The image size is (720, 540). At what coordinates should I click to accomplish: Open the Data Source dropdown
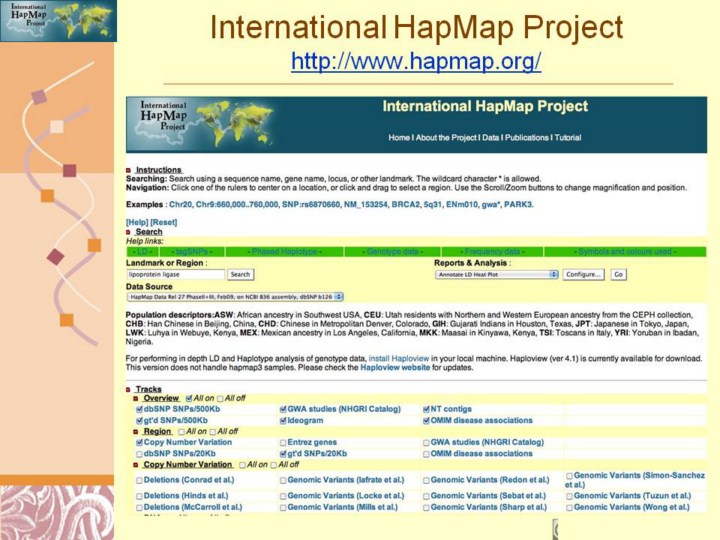point(235,296)
